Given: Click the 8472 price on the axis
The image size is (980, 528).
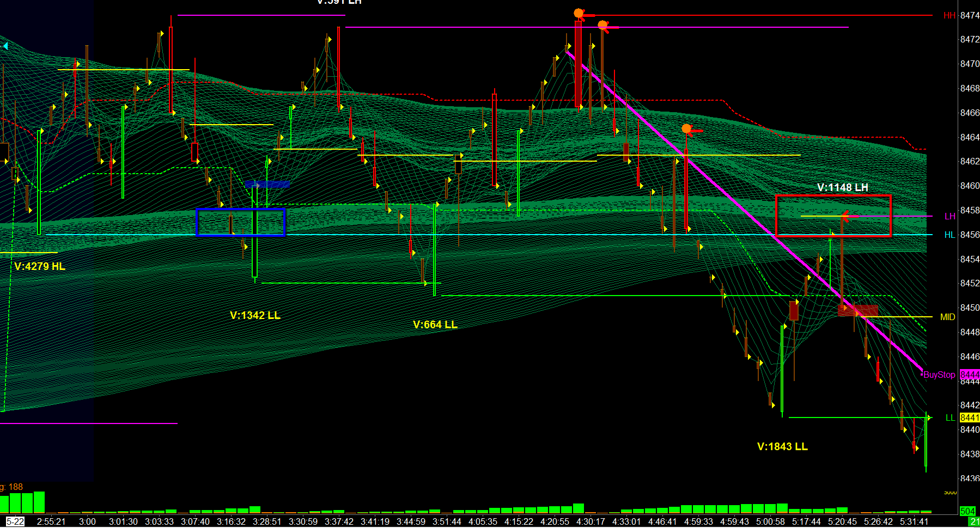Looking at the screenshot, I should point(970,39).
